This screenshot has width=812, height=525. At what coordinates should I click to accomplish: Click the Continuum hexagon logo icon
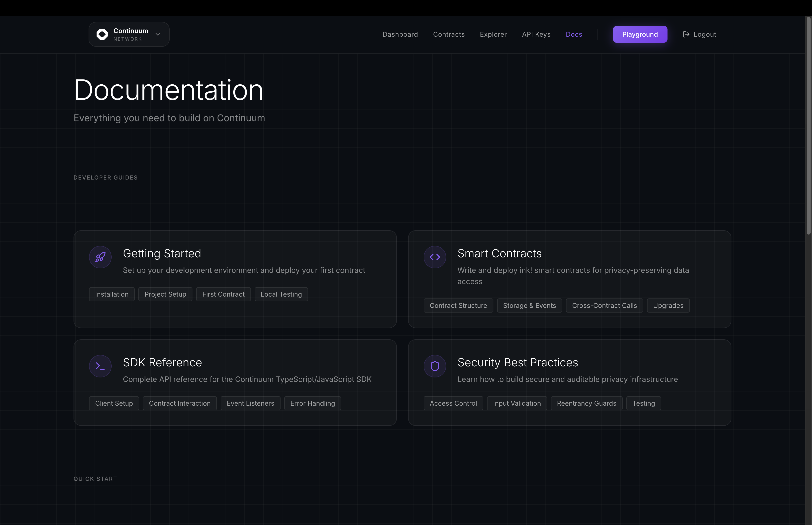102,35
